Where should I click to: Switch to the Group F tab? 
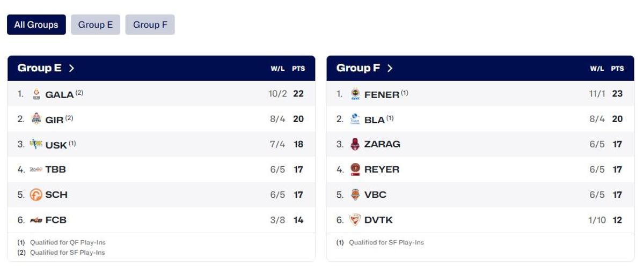tap(150, 25)
